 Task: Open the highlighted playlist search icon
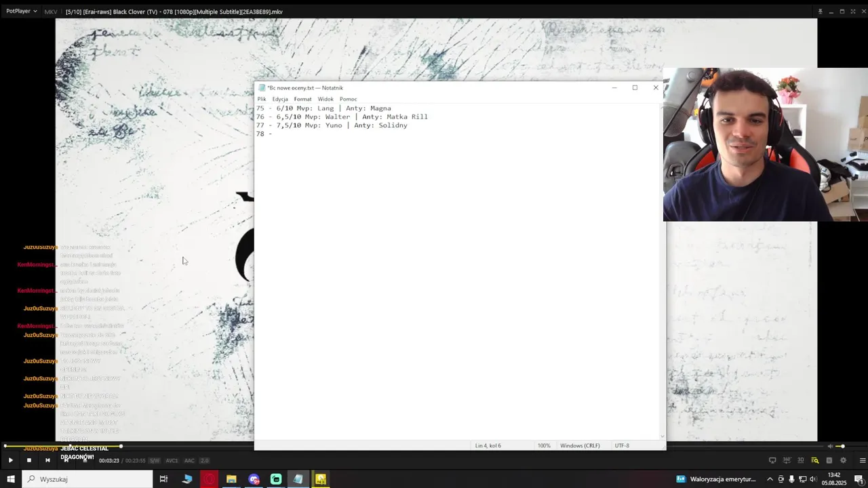coord(815,460)
